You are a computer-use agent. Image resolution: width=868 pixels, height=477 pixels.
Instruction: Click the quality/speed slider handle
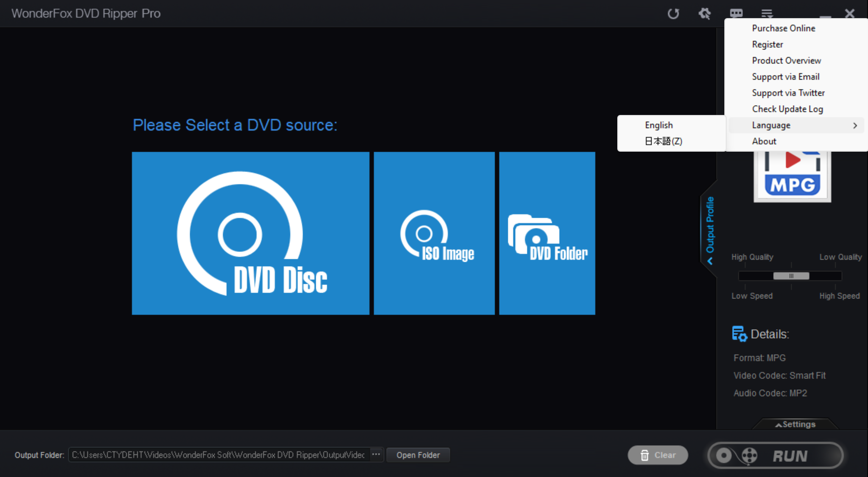791,276
